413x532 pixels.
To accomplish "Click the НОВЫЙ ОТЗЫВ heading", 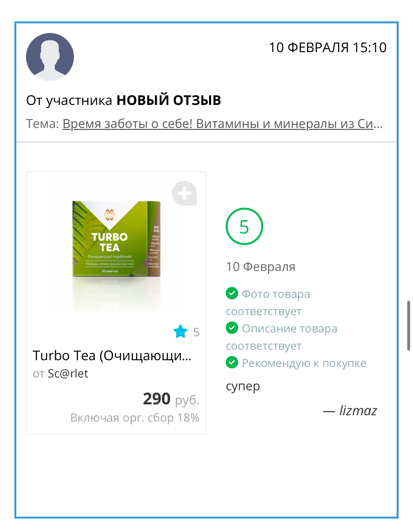I will [169, 100].
